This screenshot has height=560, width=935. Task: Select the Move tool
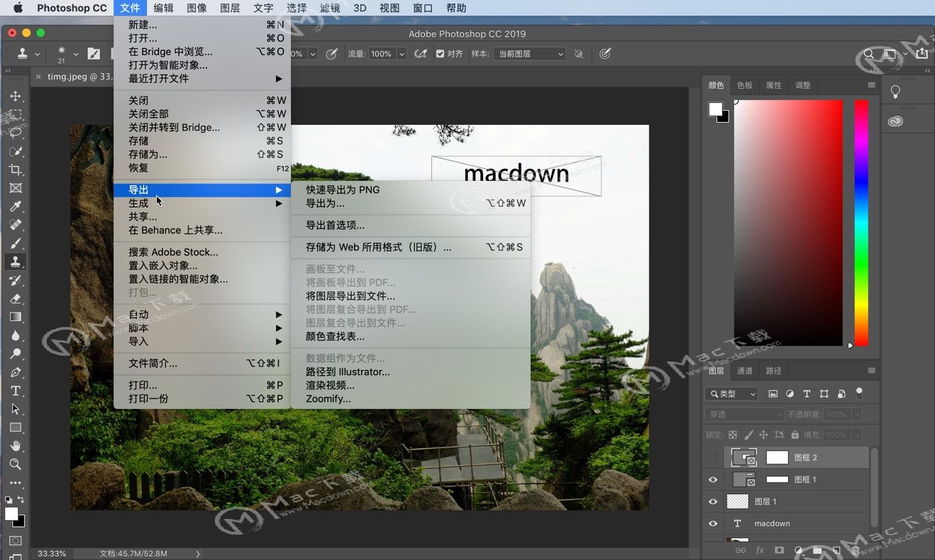pos(16,96)
